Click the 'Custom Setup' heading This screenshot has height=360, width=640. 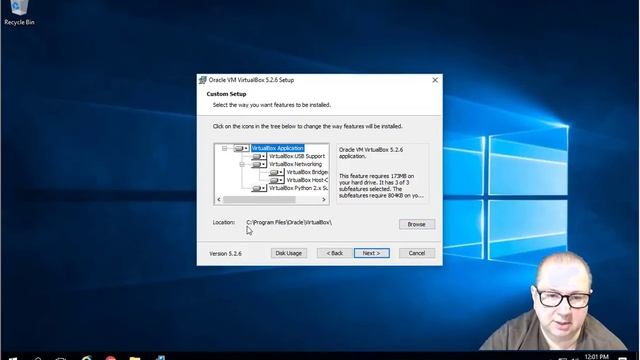click(226, 94)
